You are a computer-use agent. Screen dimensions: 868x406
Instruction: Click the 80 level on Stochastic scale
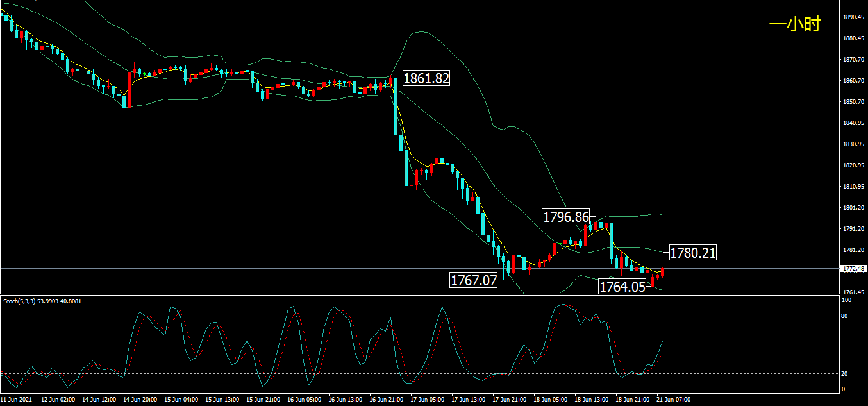846,316
